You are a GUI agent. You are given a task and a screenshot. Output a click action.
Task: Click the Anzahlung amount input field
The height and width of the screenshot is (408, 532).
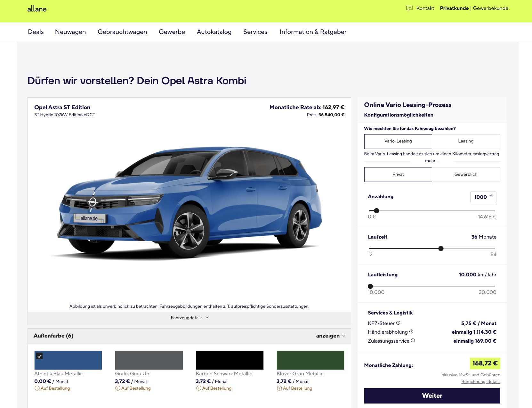(x=481, y=197)
